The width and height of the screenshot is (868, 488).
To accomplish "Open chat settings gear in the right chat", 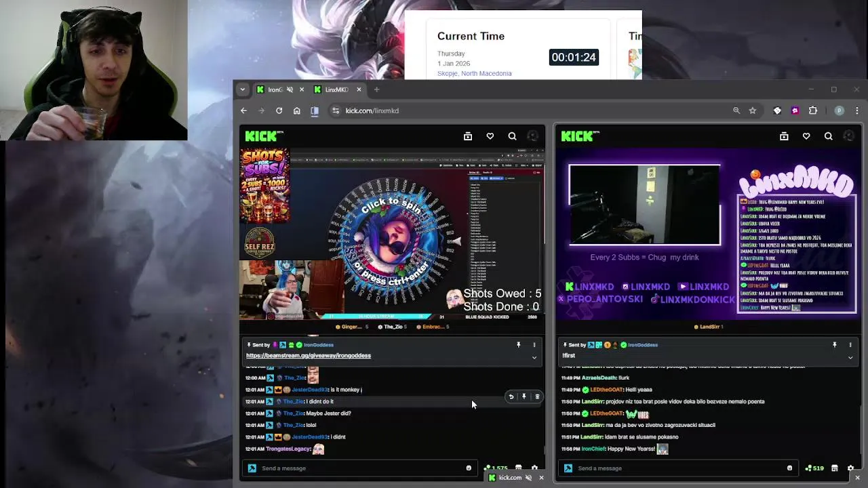I will (x=850, y=468).
